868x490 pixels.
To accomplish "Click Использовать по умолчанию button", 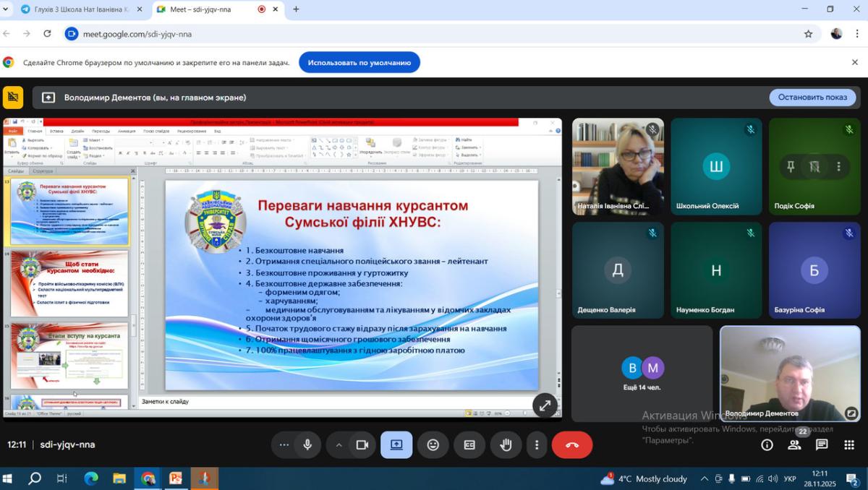I will pos(359,63).
